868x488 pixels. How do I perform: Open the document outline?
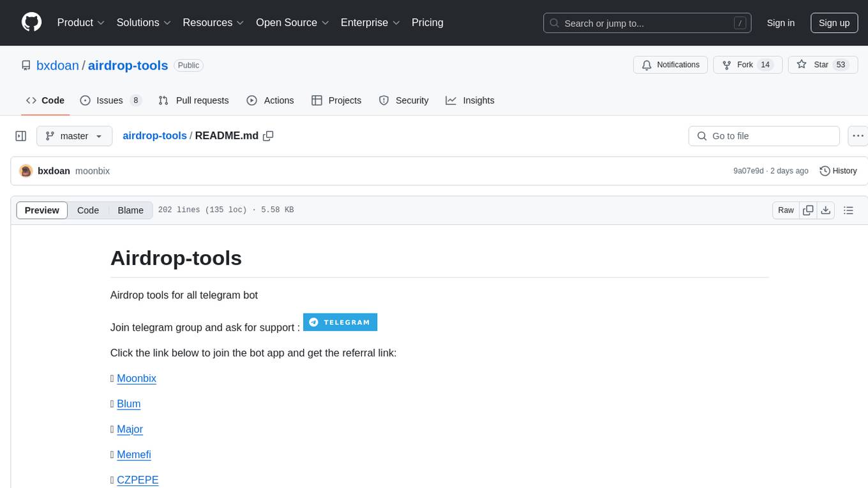[x=848, y=210]
